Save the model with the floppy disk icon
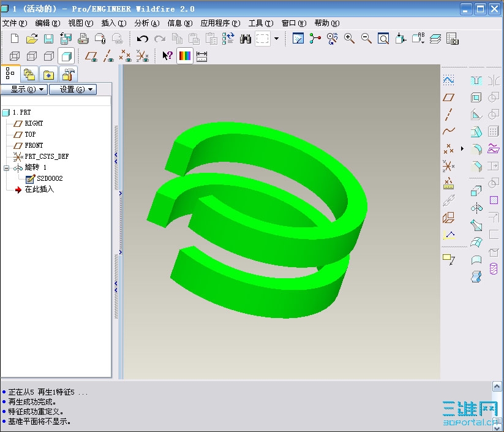The image size is (504, 432). [48, 39]
